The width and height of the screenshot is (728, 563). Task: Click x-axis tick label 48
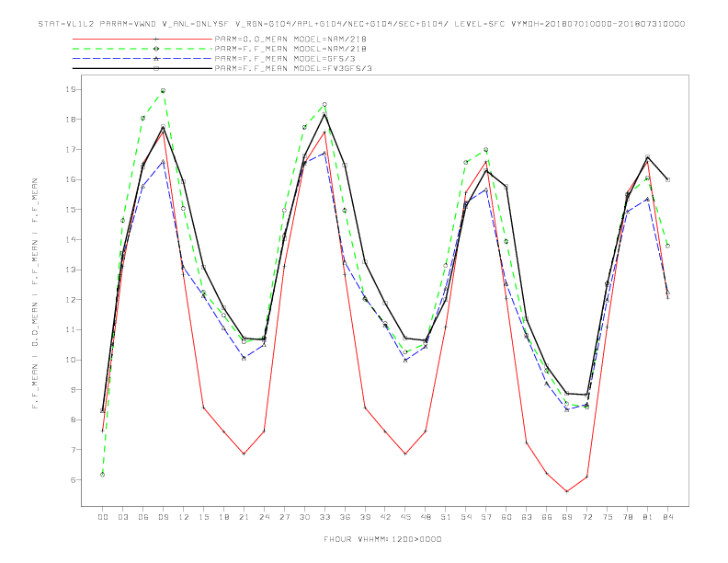click(x=426, y=517)
